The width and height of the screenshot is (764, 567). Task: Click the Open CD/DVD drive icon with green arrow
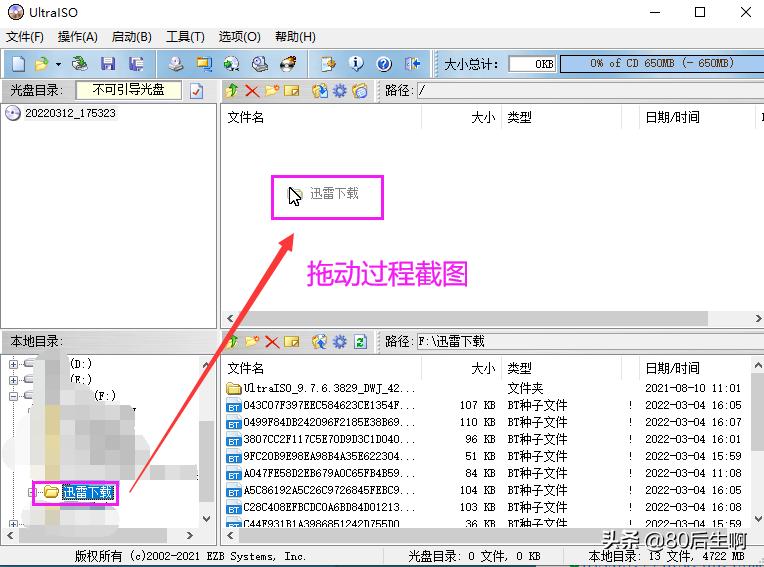(79, 64)
